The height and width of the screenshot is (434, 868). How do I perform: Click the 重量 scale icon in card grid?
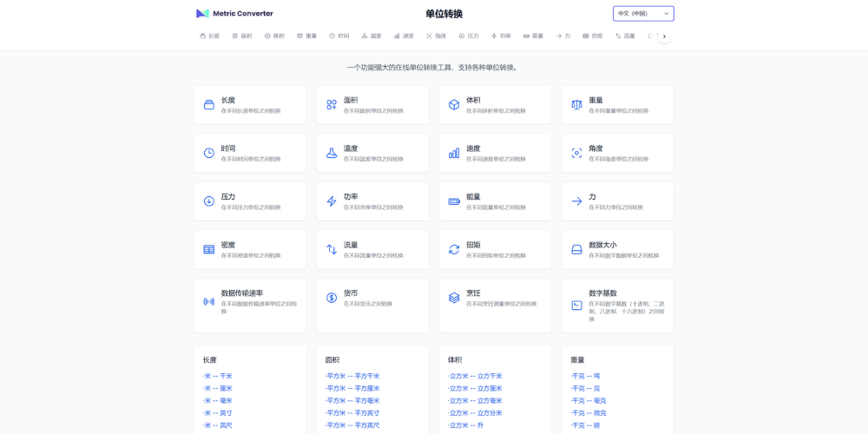click(x=576, y=105)
